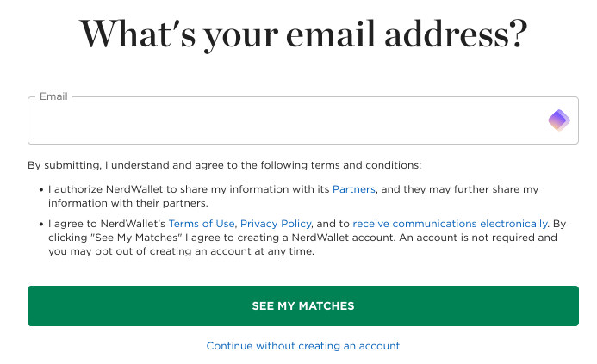Choose Continue without creating an account
The width and height of the screenshot is (597, 364).
point(303,346)
